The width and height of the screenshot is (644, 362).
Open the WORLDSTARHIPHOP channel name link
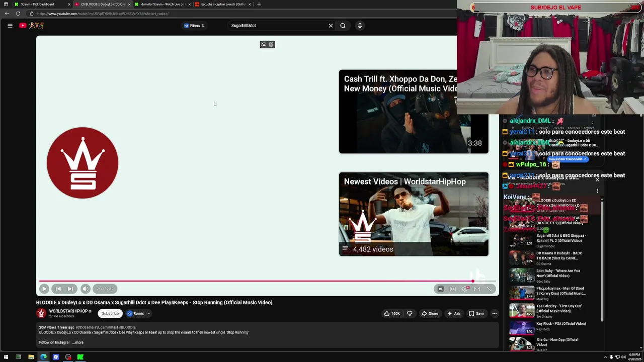tap(68, 311)
